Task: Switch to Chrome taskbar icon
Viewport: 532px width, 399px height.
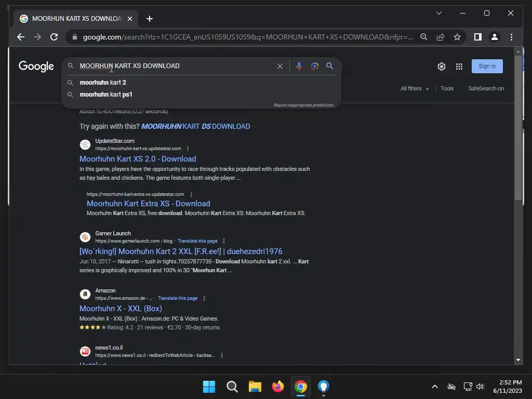Action: (301, 387)
